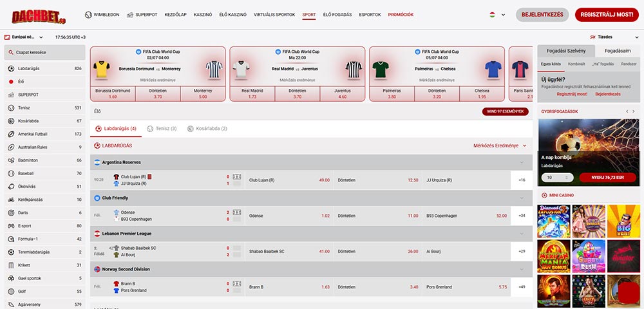The height and width of the screenshot is (309, 644).
Task: Click the red Élő live sidebar icon
Action: pyautogui.click(x=12, y=82)
